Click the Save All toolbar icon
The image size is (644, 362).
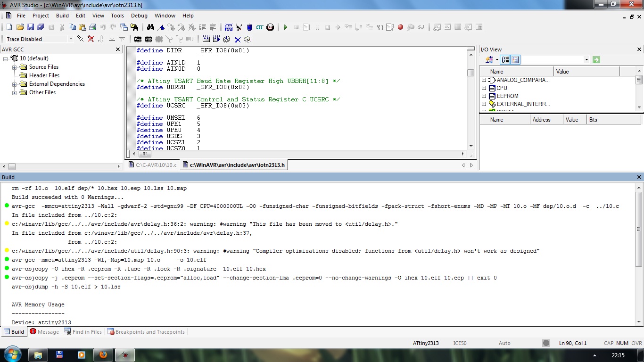[x=41, y=27]
